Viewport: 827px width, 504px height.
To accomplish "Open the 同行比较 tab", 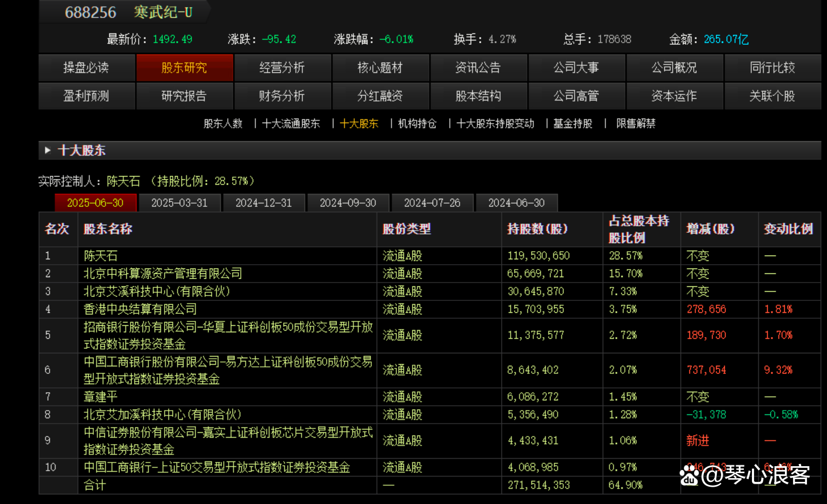I will point(772,68).
